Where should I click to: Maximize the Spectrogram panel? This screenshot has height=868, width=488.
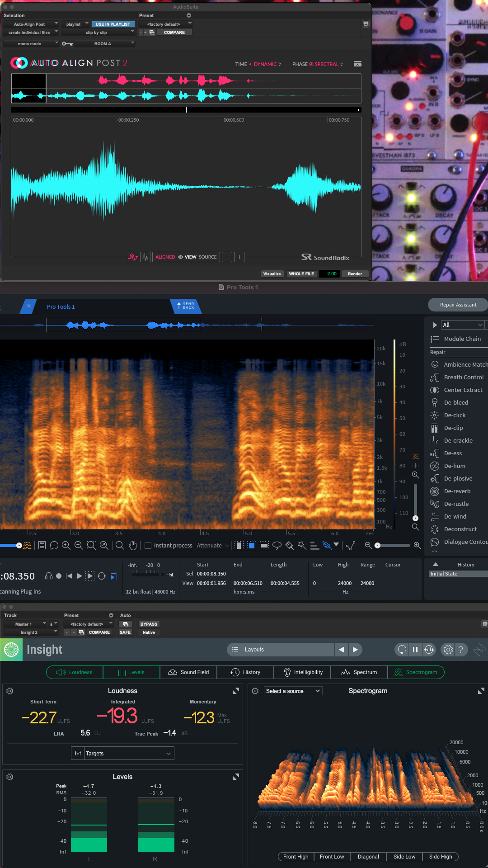coord(481,691)
